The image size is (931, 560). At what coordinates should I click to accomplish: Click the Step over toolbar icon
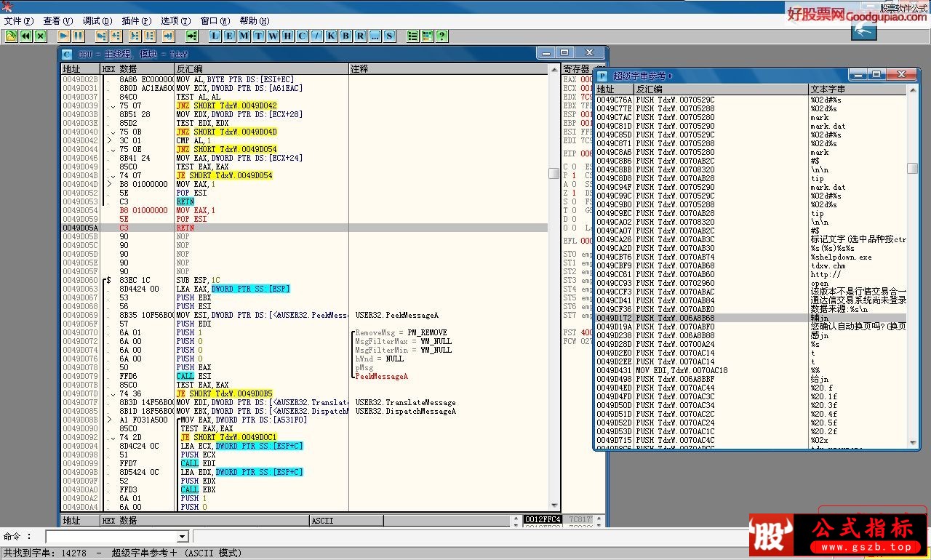(117, 36)
